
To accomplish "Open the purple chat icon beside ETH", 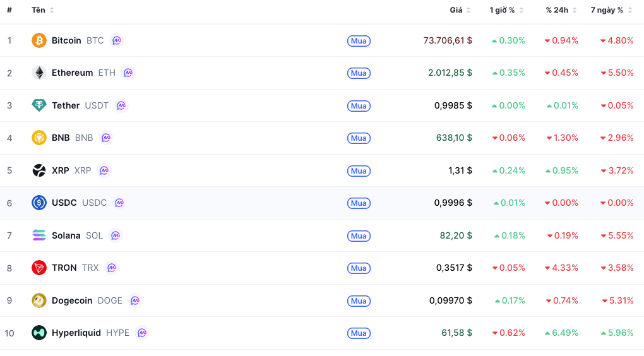I will click(x=128, y=73).
